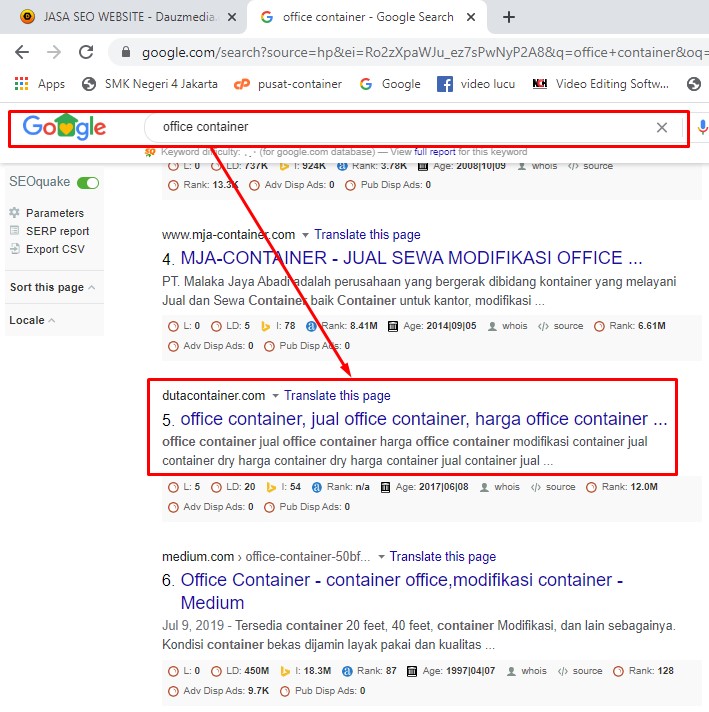The image size is (709, 712).
Task: Open the dutacontainer office container result title
Action: pos(424,419)
